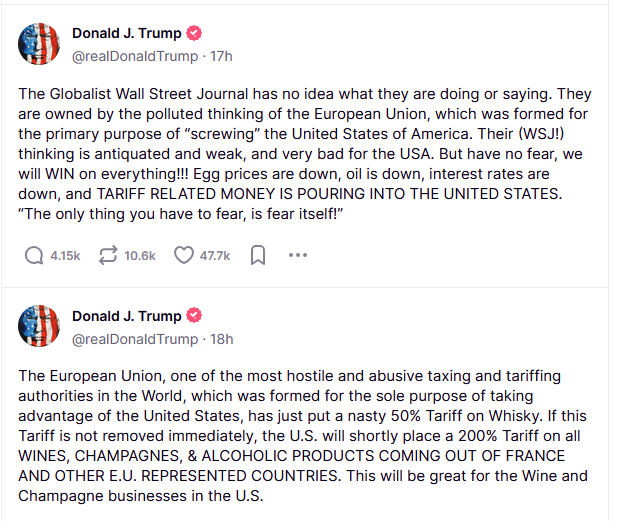The width and height of the screenshot is (640, 521).
Task: Open @realDonaldTrump handle on first post
Action: coord(135,56)
